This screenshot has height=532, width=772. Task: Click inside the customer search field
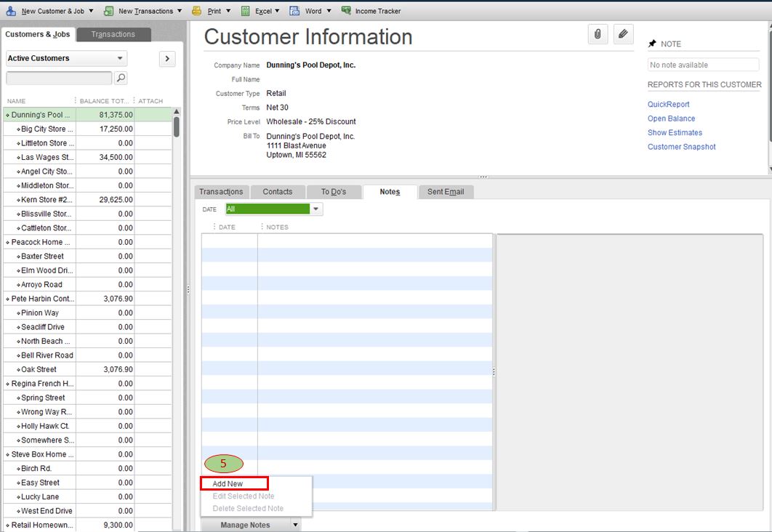point(58,78)
